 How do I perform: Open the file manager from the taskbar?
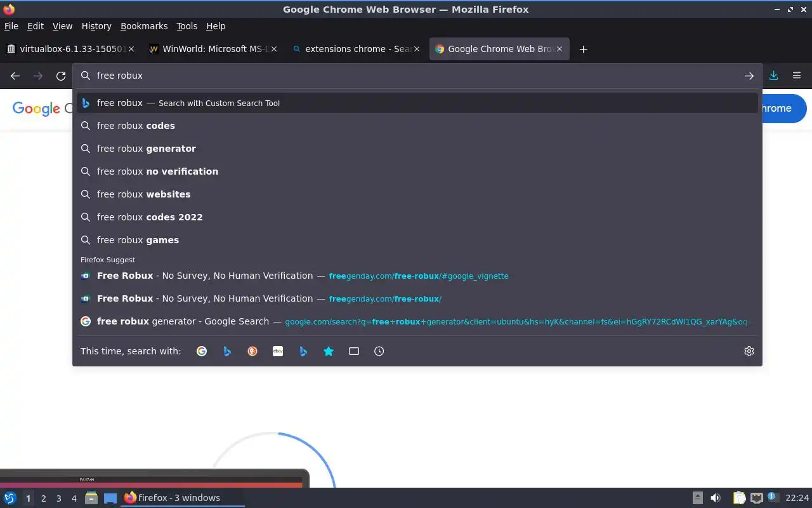91,498
